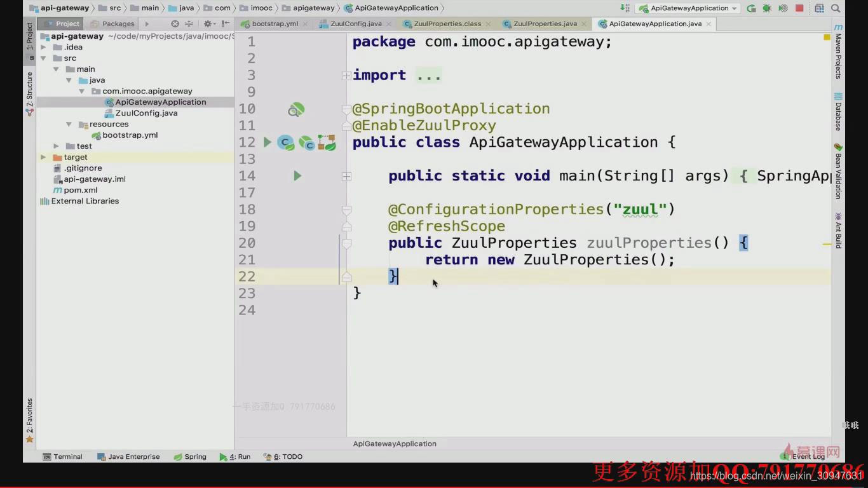Open the 4: Run tool window
The image size is (868, 488).
click(235, 456)
